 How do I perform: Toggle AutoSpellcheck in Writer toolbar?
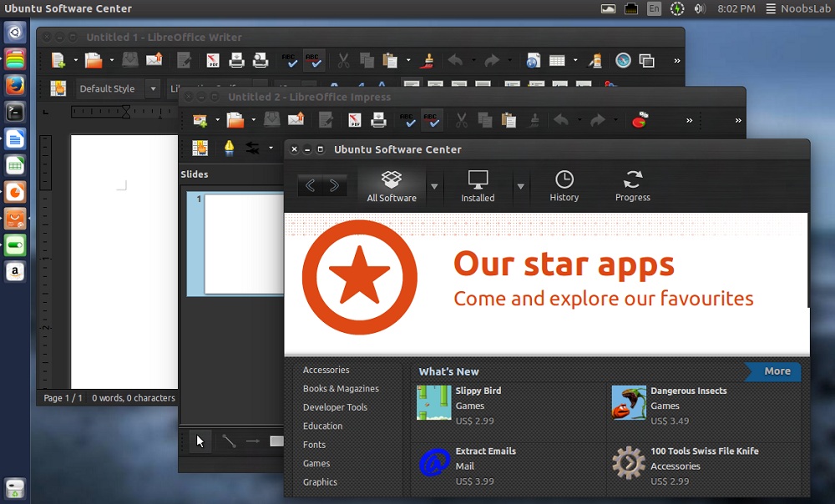pos(314,60)
